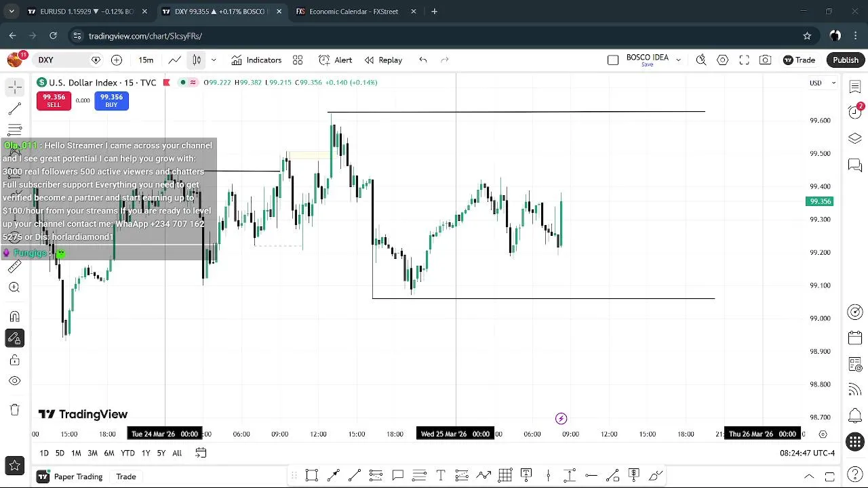The image size is (868, 488).
Task: Click the DXY symbol search field
Action: click(65, 60)
